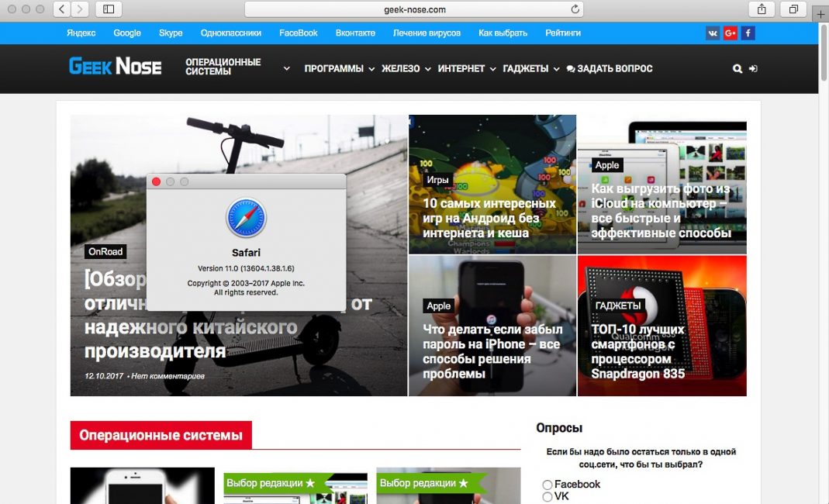Open the Рейтинги link

click(x=563, y=33)
